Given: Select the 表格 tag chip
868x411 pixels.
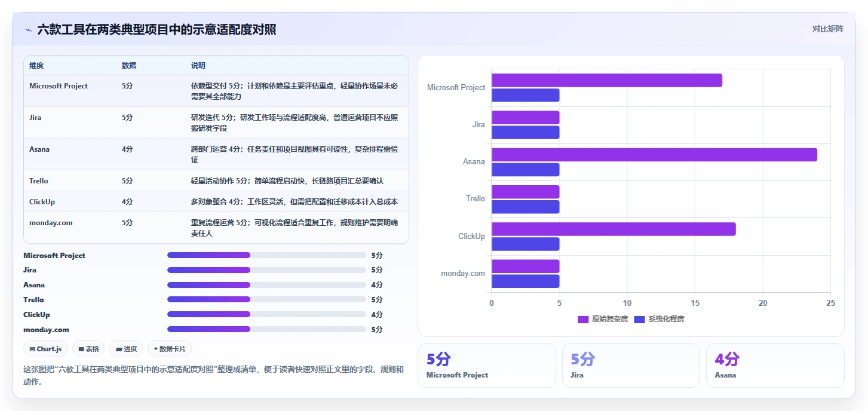Looking at the screenshot, I should (89, 349).
